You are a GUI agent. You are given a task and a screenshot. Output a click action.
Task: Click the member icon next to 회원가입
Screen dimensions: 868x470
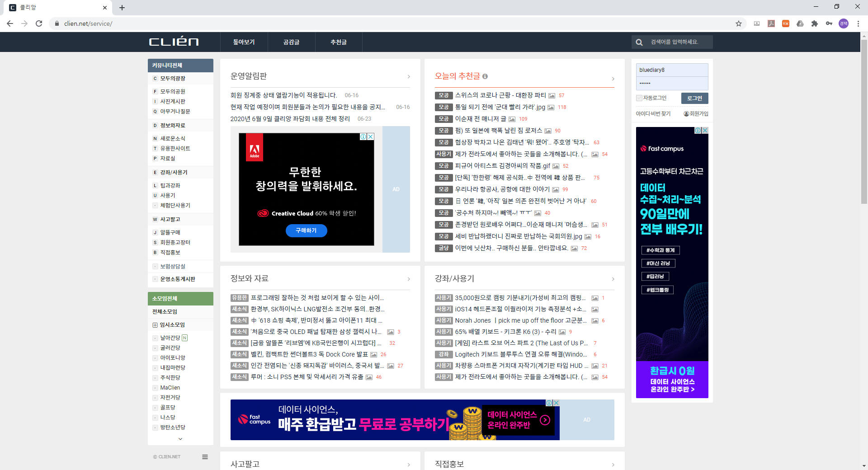(x=686, y=114)
